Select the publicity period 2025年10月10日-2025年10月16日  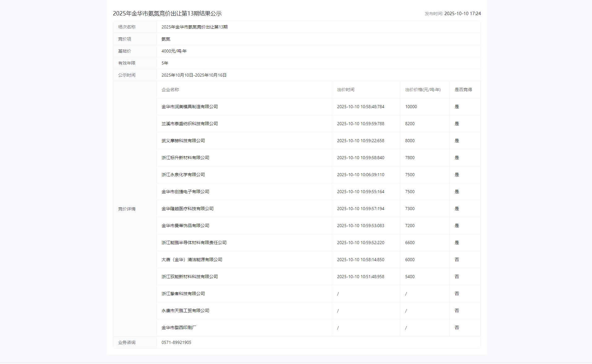pos(194,75)
